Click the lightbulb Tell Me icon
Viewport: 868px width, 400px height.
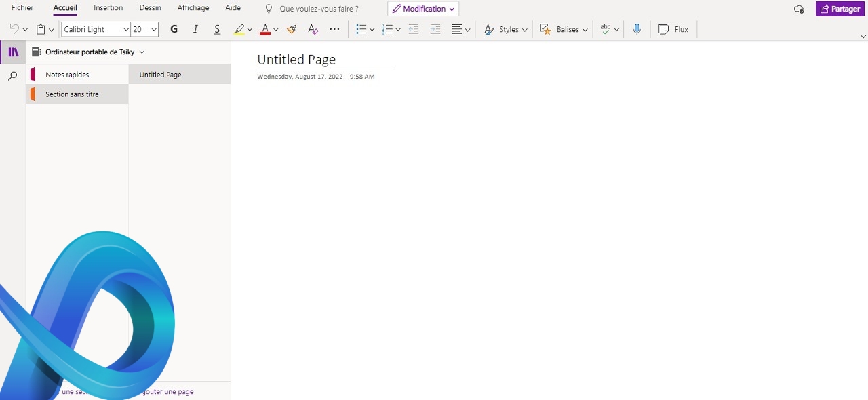click(x=269, y=9)
